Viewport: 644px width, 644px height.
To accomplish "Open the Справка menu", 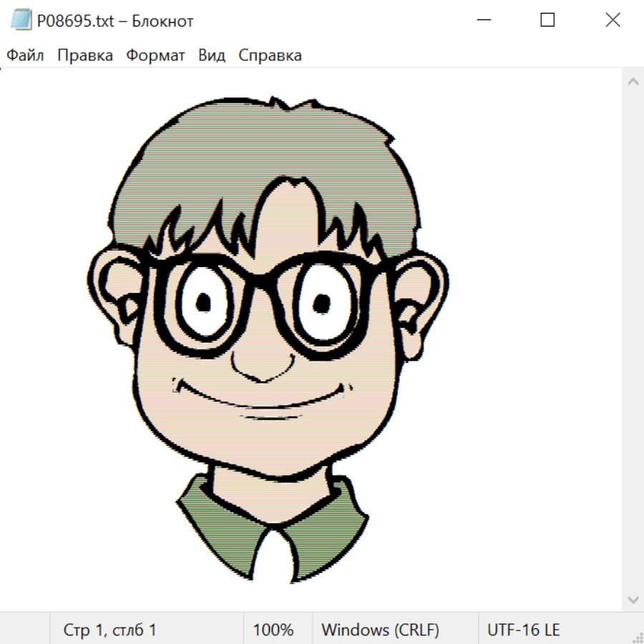I will pos(270,56).
